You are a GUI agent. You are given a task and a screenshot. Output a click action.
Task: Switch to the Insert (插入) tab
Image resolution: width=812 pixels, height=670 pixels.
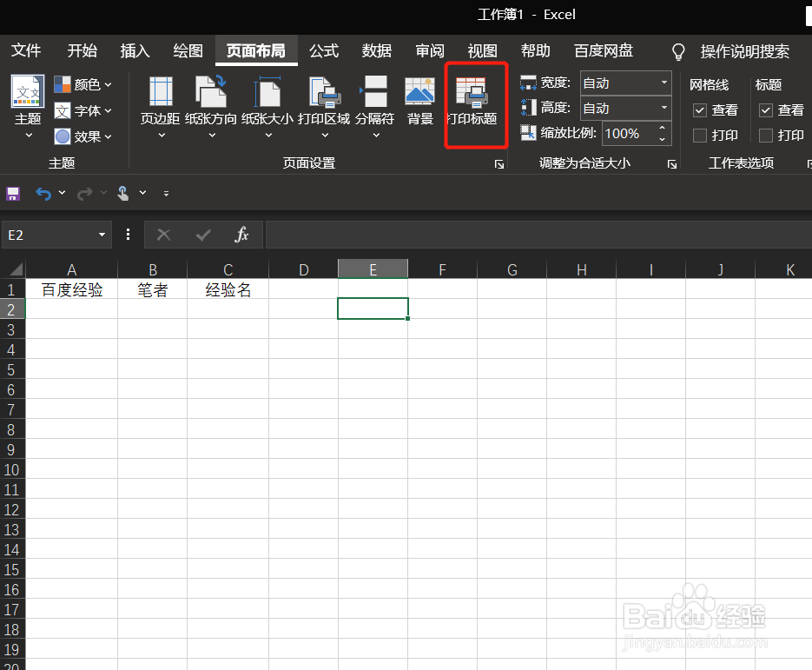tap(135, 50)
